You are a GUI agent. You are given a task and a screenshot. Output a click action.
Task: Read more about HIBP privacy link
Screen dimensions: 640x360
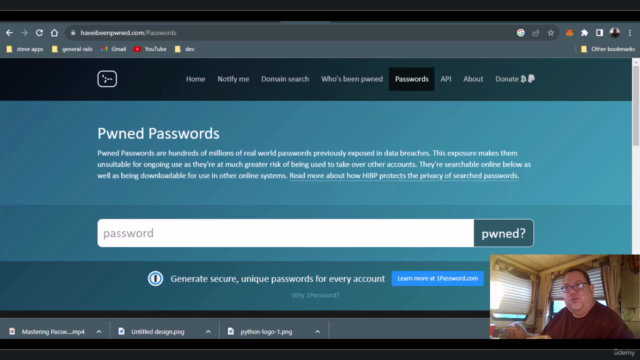(404, 176)
